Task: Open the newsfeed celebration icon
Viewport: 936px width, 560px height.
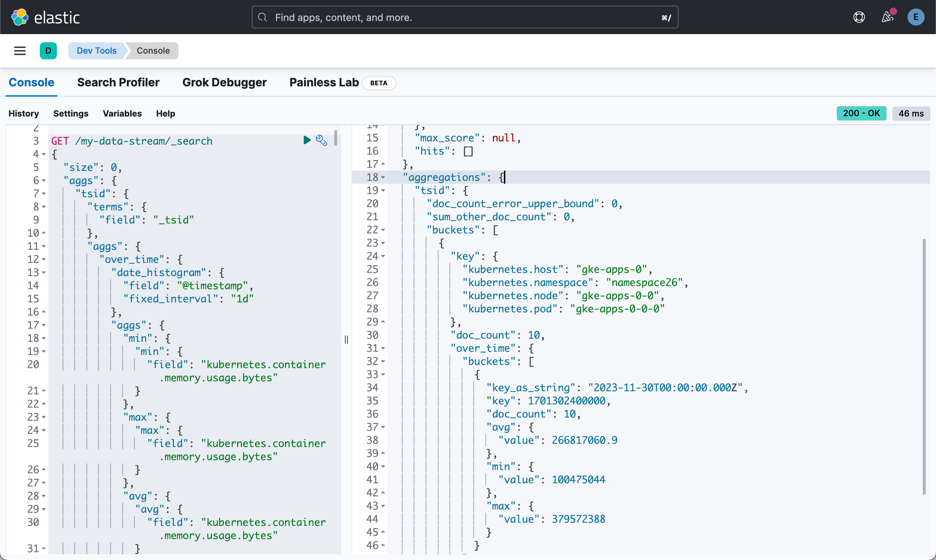Action: 887,17
